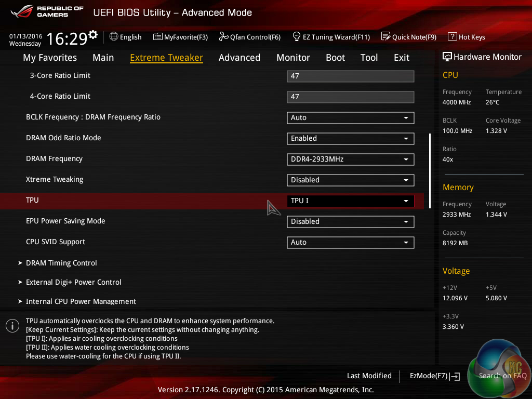Select the CPU SVID Support label

56,242
